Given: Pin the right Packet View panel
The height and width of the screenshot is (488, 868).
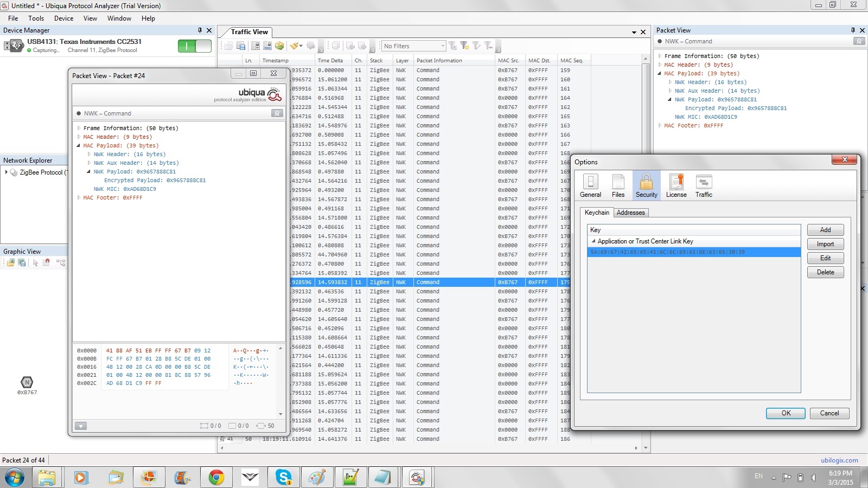Looking at the screenshot, I should [x=853, y=30].
